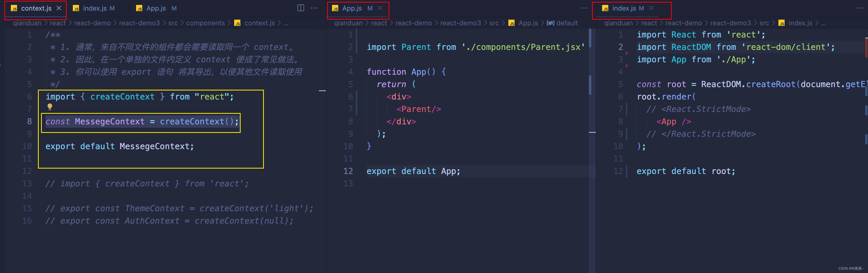The height and width of the screenshot is (273, 868).
Task: Click JS file icon on middle App.js tab
Action: point(335,9)
